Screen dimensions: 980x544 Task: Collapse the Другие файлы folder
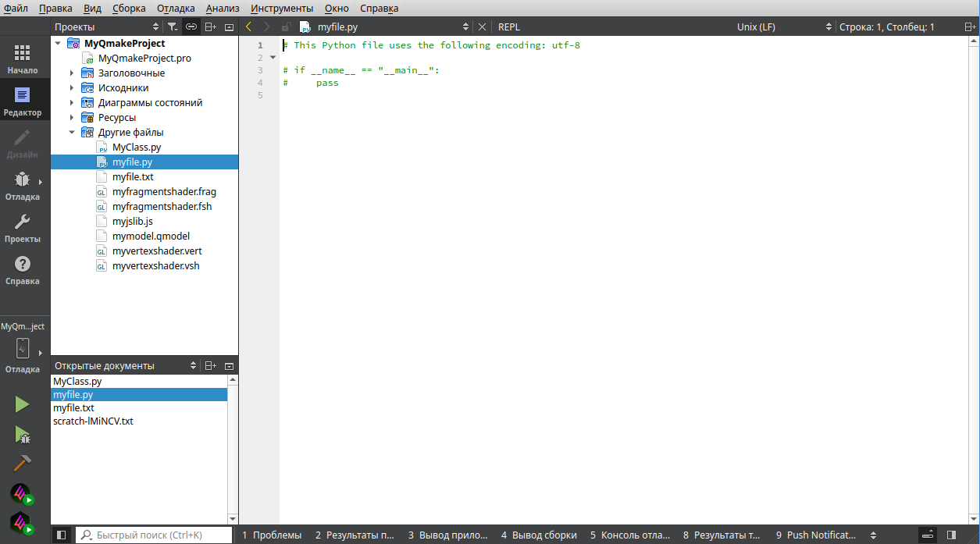coord(72,133)
